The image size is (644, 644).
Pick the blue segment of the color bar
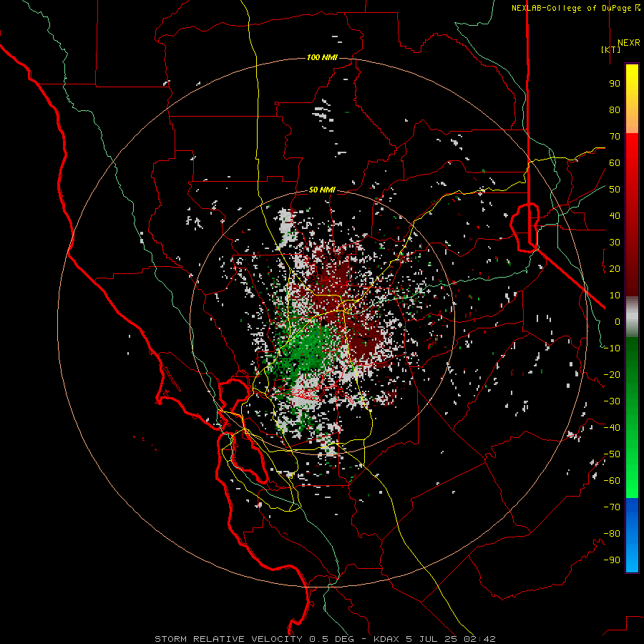[x=632, y=535]
